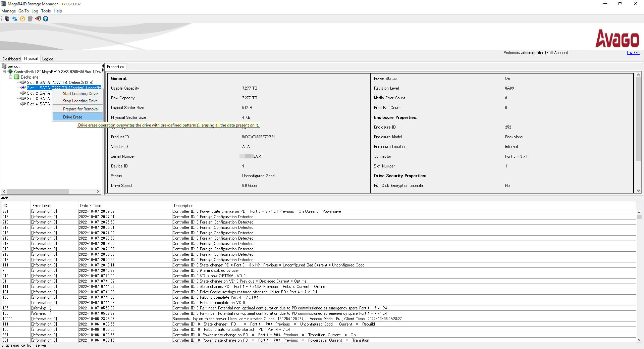Open the Tools menu
Screen dimensions: 644x349
click(46, 11)
